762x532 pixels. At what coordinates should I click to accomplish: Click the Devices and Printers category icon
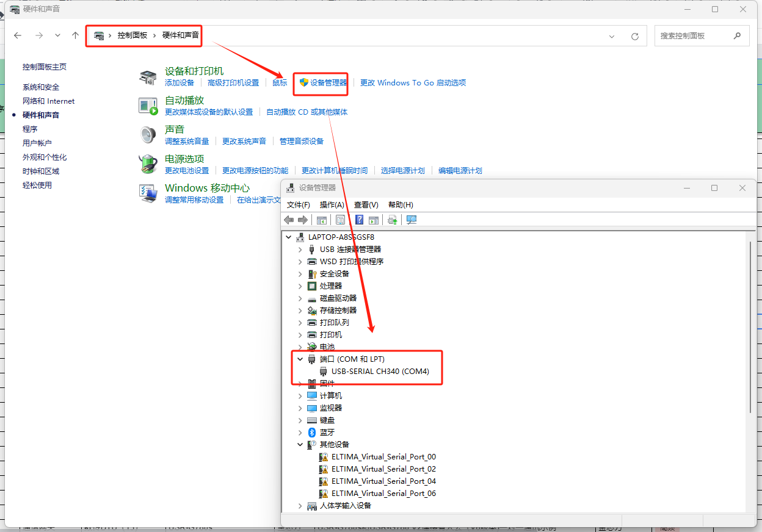pyautogui.click(x=148, y=77)
